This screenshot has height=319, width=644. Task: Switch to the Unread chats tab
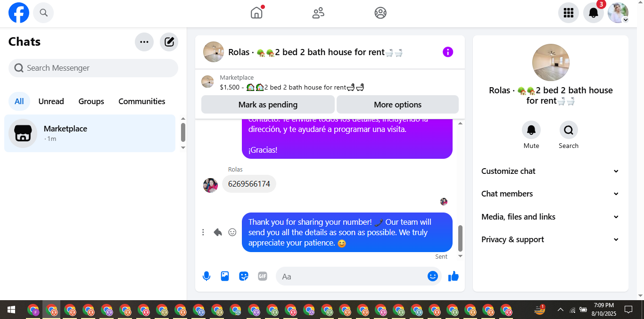click(51, 101)
